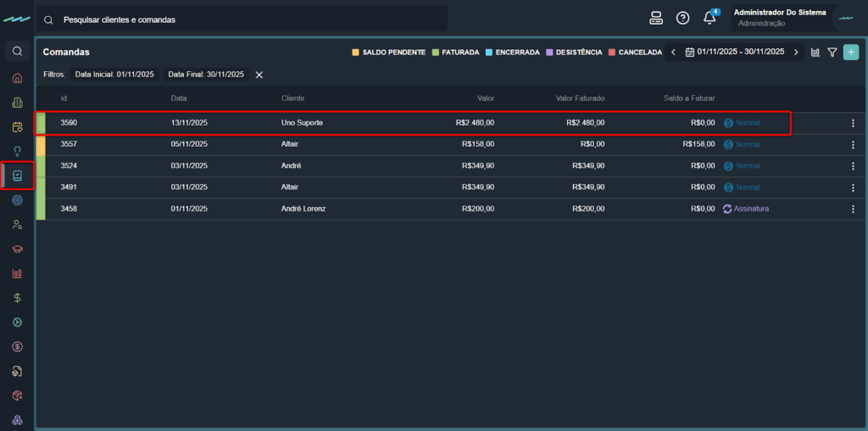Click the home icon in sidebar
868x431 pixels.
(17, 78)
